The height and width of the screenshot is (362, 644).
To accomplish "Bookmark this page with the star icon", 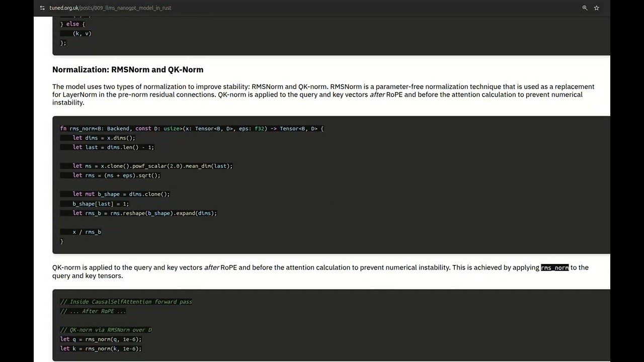I will point(597,8).
